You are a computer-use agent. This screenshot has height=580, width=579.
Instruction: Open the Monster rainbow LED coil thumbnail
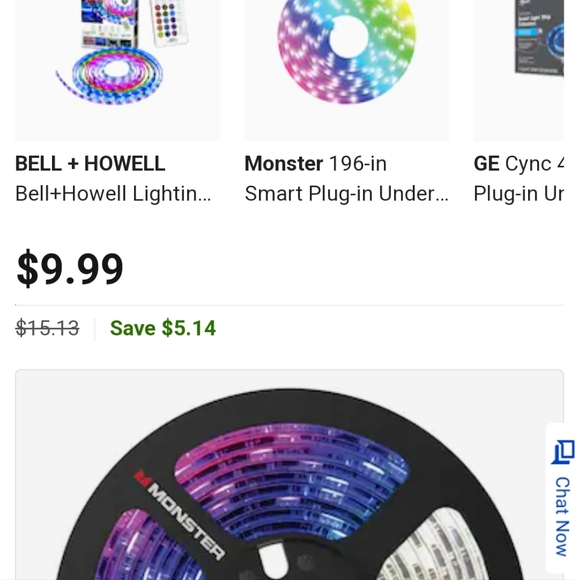pos(347,70)
